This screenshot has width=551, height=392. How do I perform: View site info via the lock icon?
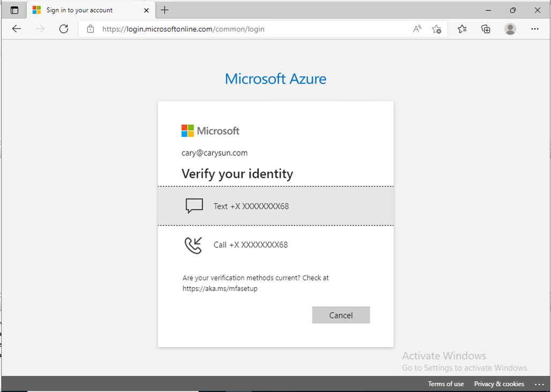coord(90,29)
